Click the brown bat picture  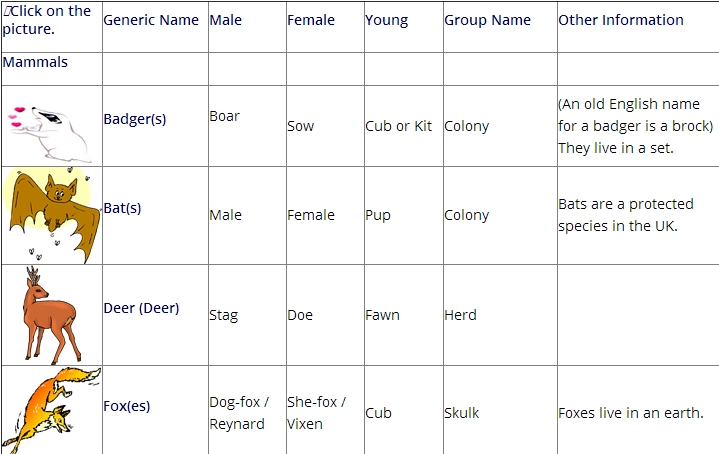[50, 213]
